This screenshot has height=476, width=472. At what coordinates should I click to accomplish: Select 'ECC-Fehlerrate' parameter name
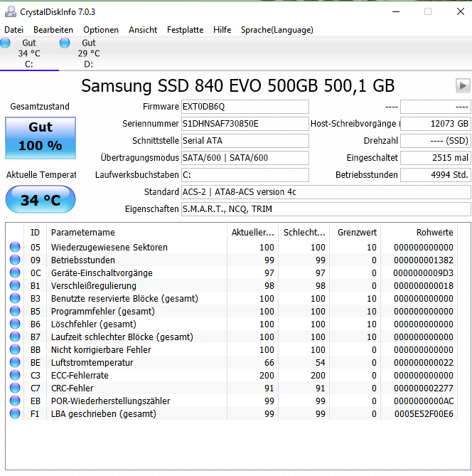coord(80,375)
